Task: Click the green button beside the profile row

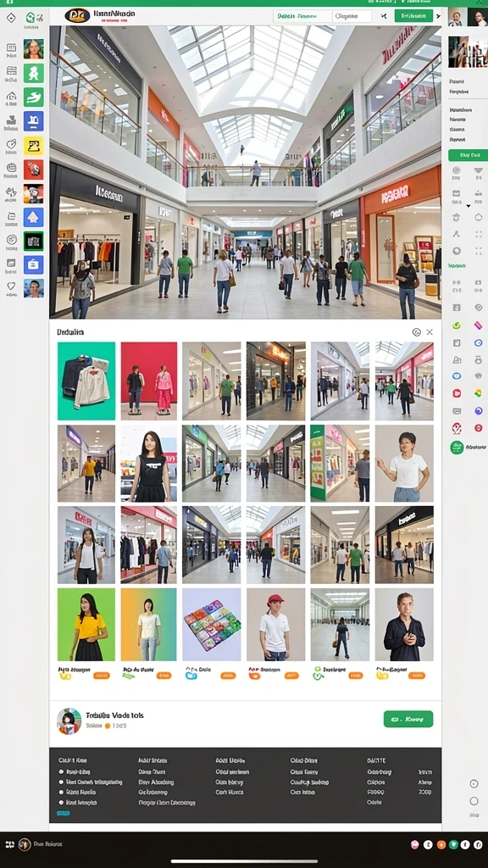Action: [x=408, y=719]
